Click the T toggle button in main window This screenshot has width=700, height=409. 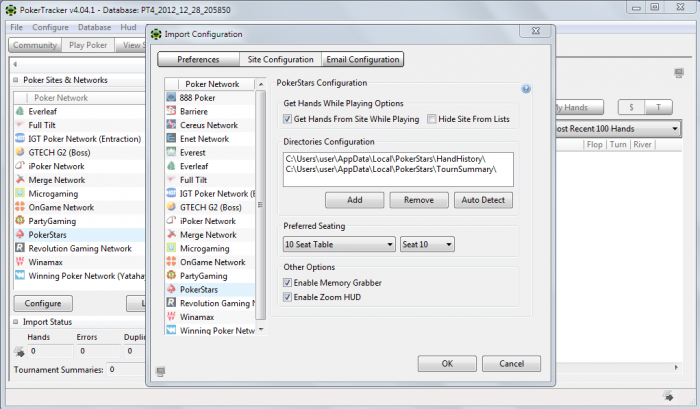[x=658, y=107]
